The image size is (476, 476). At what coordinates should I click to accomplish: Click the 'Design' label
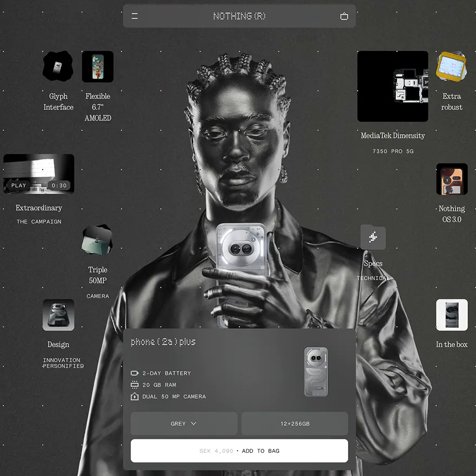coord(58,345)
